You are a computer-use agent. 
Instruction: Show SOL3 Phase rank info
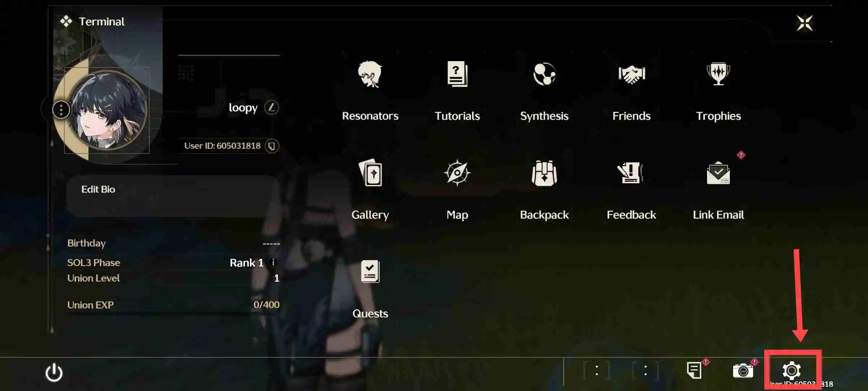pyautogui.click(x=273, y=262)
